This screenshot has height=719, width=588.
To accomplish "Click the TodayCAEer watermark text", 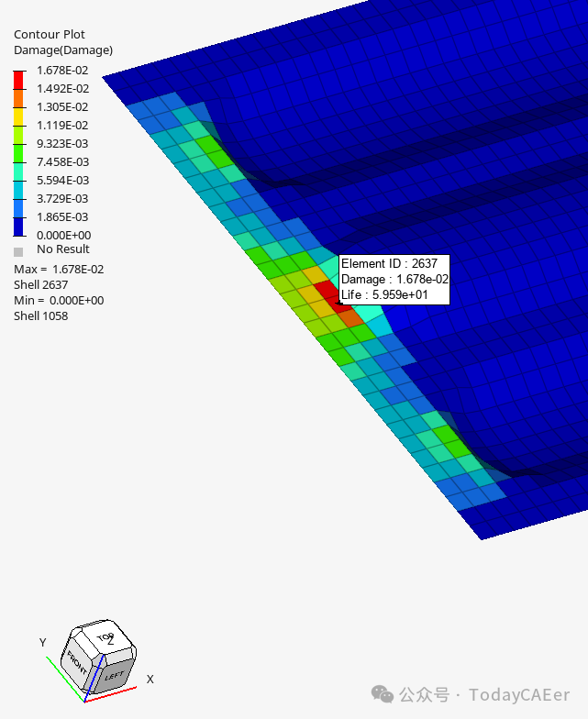I will point(519,695).
